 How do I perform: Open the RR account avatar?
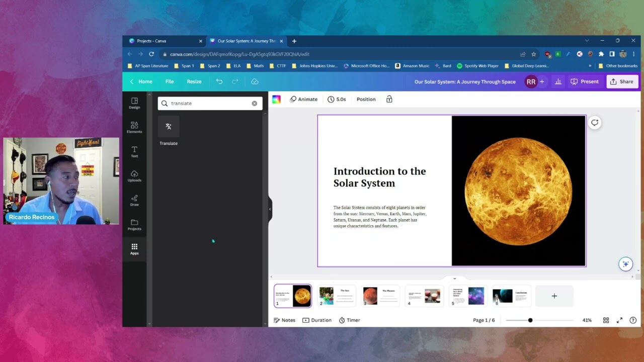pyautogui.click(x=531, y=81)
